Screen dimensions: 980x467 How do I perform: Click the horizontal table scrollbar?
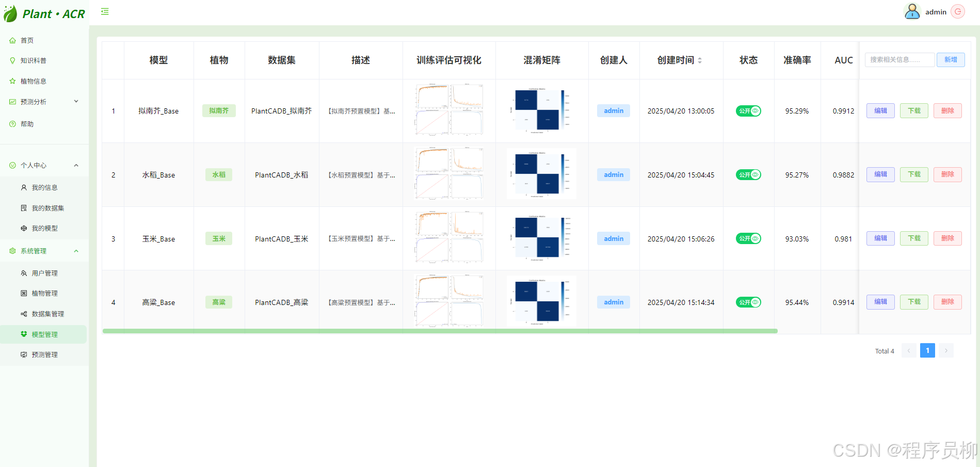click(440, 331)
